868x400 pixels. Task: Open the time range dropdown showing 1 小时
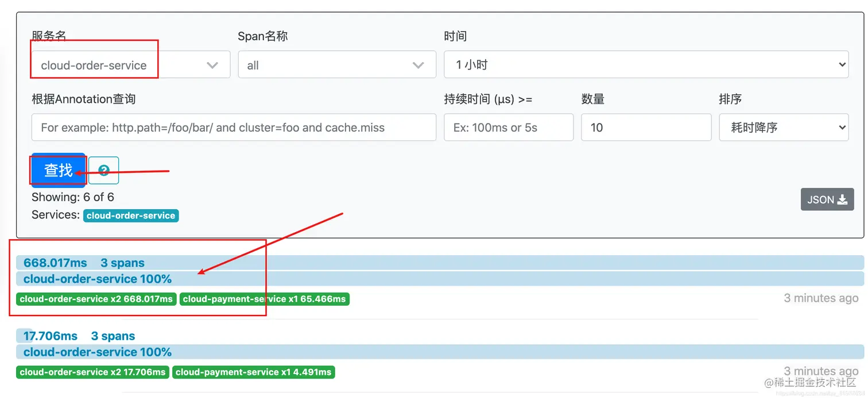(x=646, y=64)
